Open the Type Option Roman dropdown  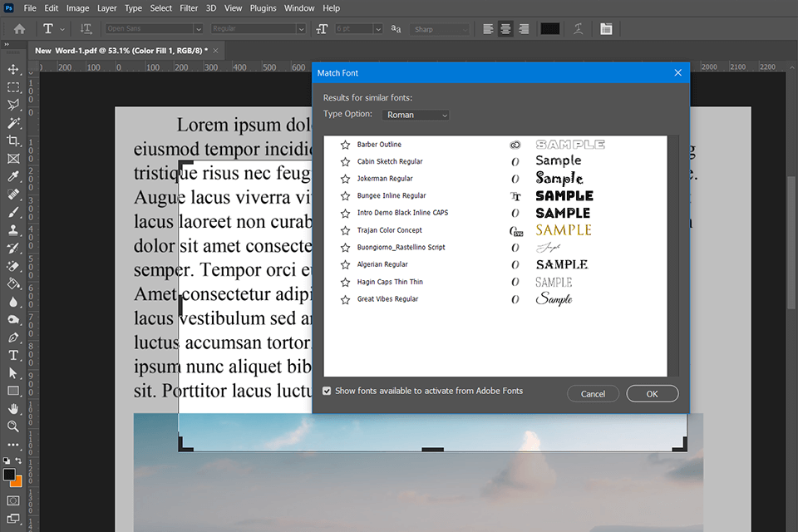coord(416,115)
